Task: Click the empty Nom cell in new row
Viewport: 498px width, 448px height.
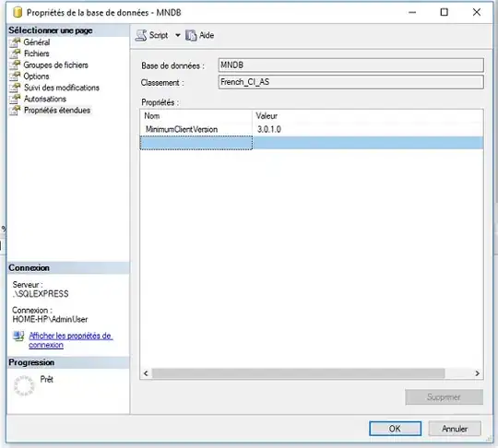Action: [196, 143]
